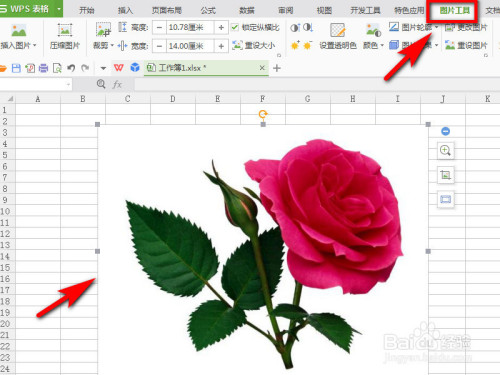Image resolution: width=500 pixels, height=375 pixels.
Task: Click the Undo arrow icon
Action: tap(71, 68)
